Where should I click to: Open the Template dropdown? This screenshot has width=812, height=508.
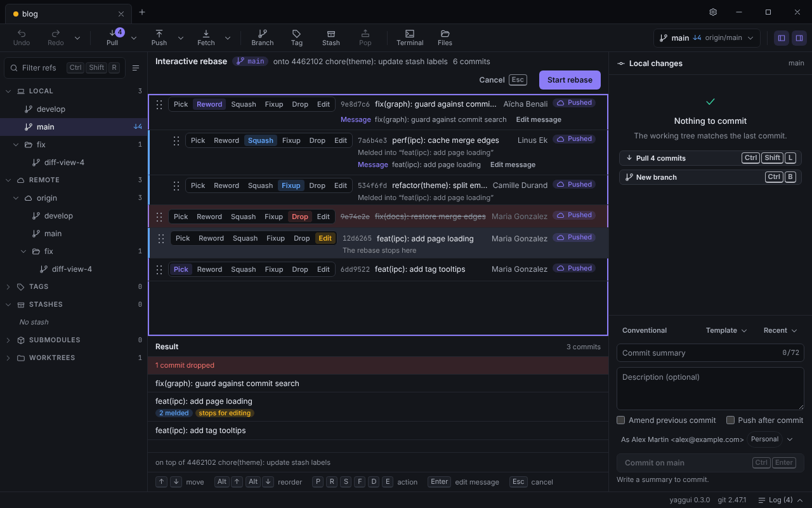click(x=726, y=331)
